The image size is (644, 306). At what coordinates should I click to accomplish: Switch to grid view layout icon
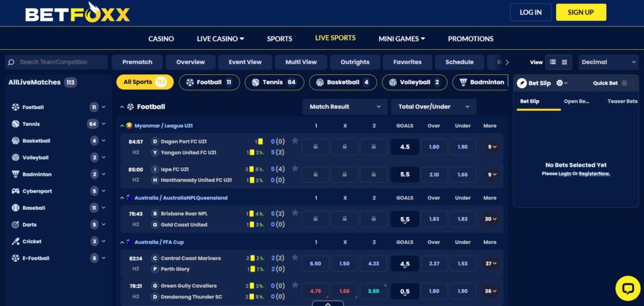[x=564, y=62]
